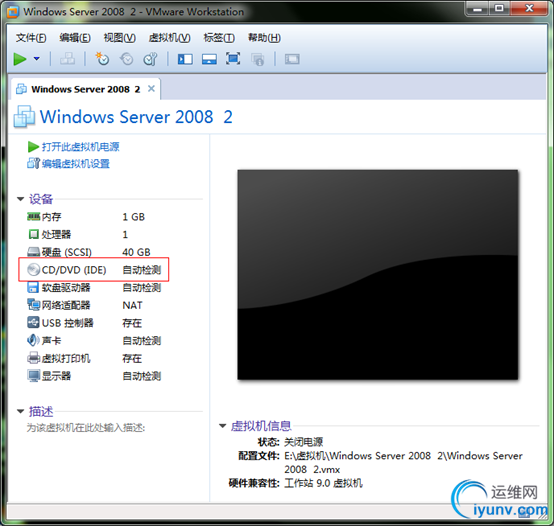The height and width of the screenshot is (526, 554).
Task: Click the large Windows Server 2008 2 heading
Action: tap(136, 117)
